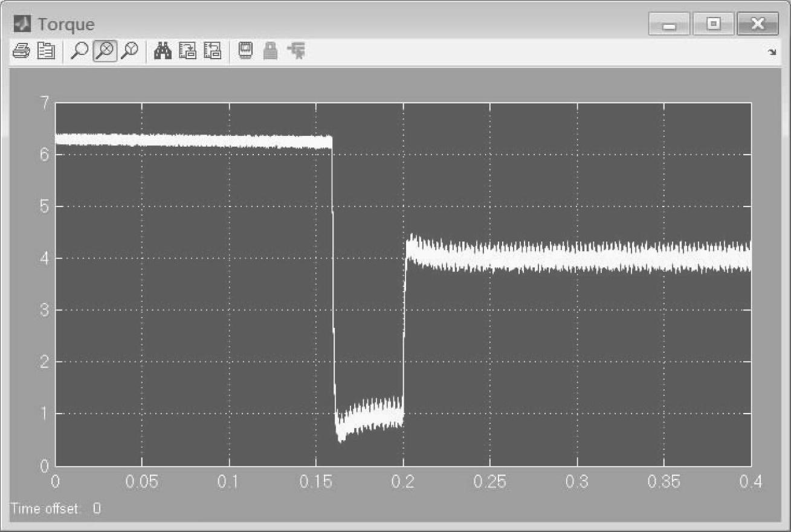Screen dimensions: 791x532
Task: Autoscale the plot with binoculars icon
Action: [x=163, y=52]
